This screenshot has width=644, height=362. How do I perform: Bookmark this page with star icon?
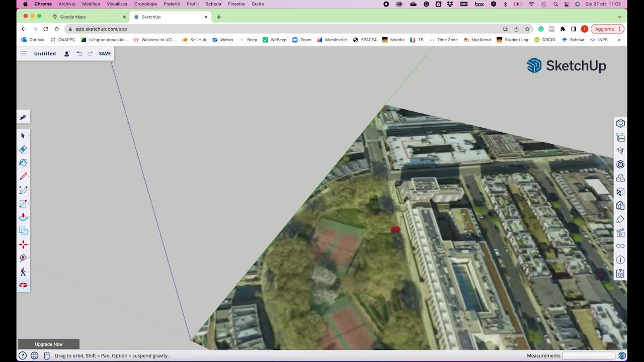click(527, 29)
